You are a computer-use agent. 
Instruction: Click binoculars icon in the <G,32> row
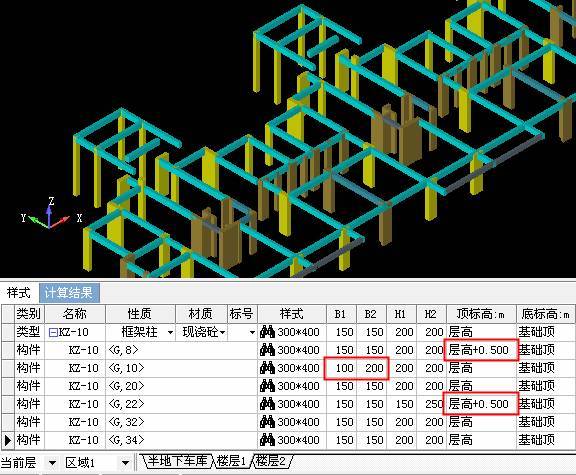267,422
